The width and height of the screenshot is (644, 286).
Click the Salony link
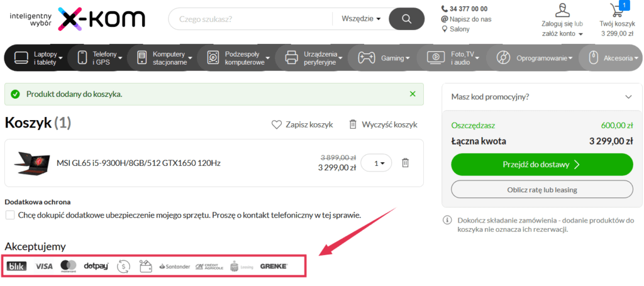[x=460, y=29]
